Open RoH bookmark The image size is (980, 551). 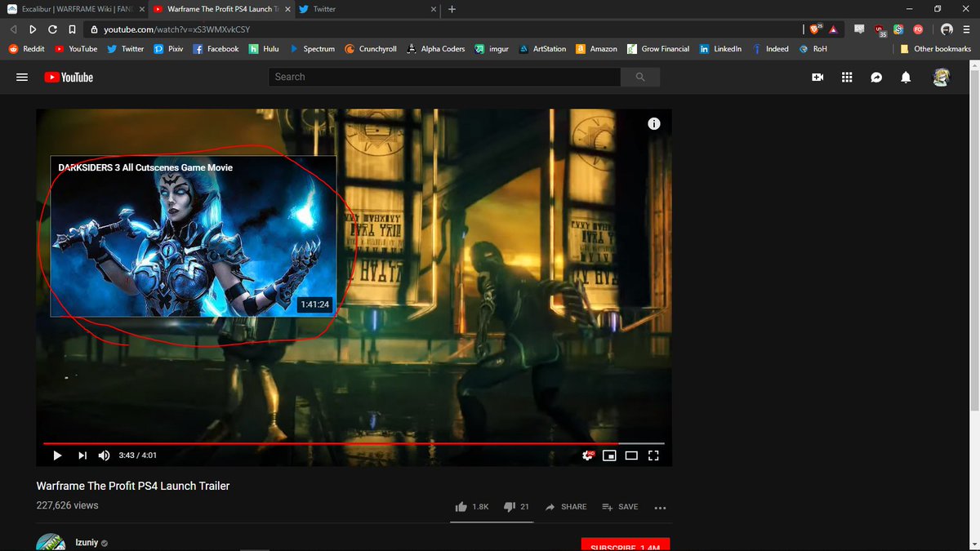coord(813,49)
